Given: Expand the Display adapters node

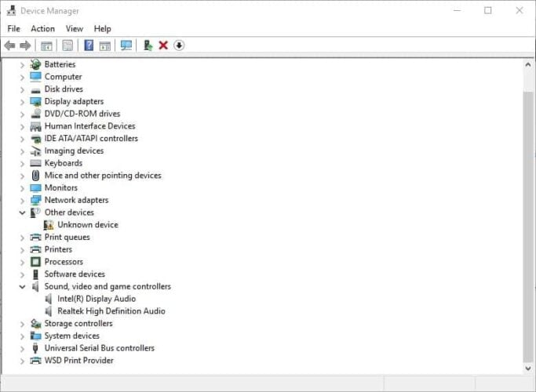Looking at the screenshot, I should (x=22, y=102).
